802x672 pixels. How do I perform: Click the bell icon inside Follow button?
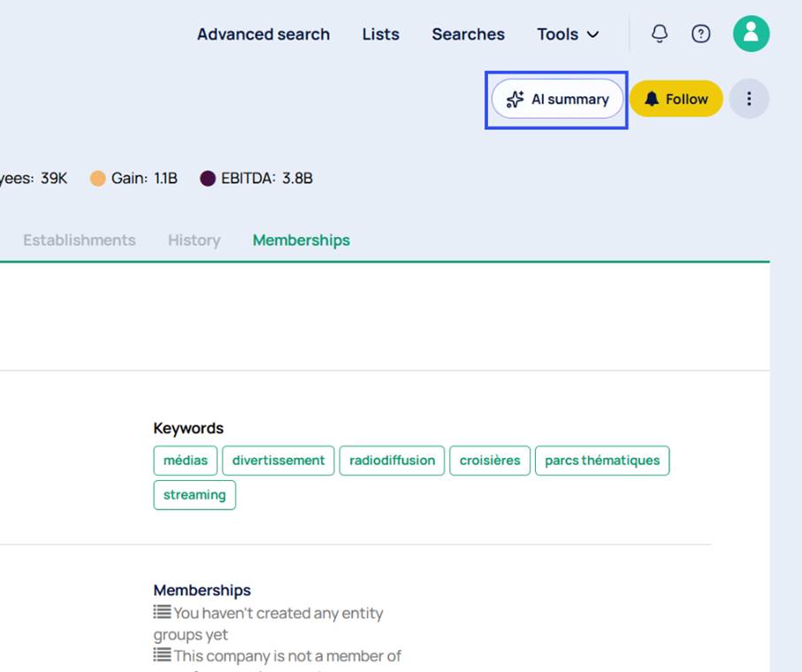653,99
